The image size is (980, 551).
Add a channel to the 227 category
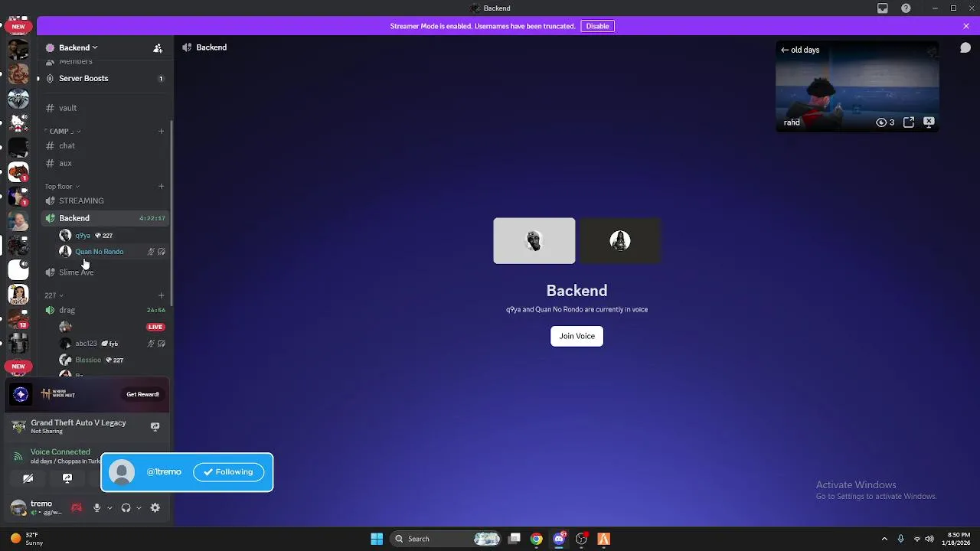161,295
